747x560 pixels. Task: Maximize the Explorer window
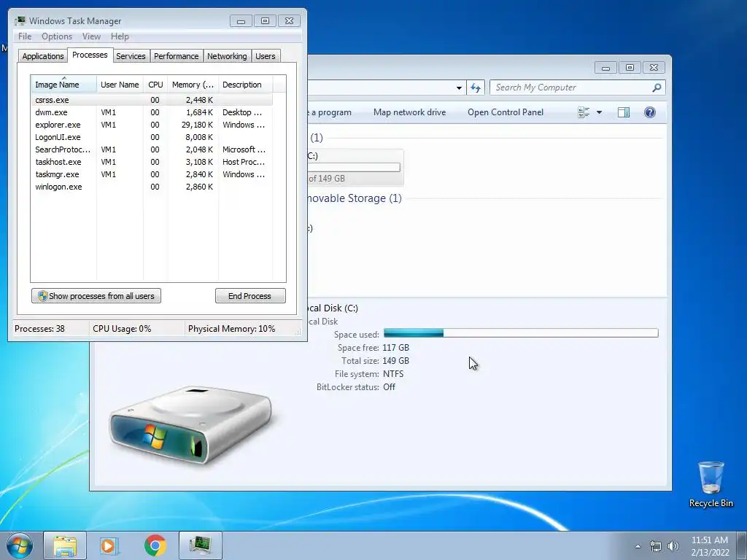pos(630,68)
